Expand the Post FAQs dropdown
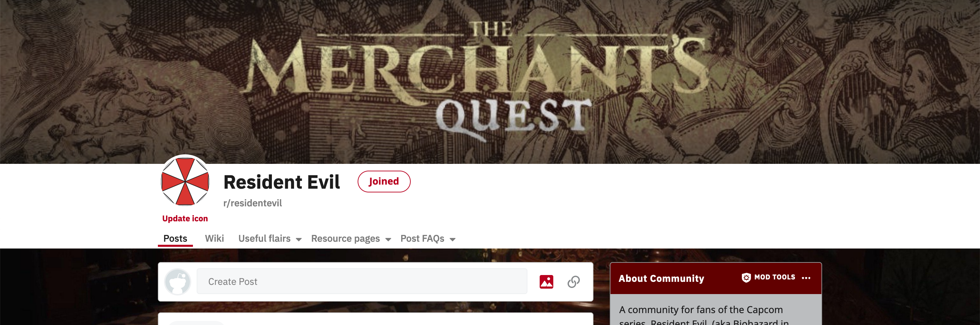Image resolution: width=980 pixels, height=325 pixels. click(x=428, y=239)
